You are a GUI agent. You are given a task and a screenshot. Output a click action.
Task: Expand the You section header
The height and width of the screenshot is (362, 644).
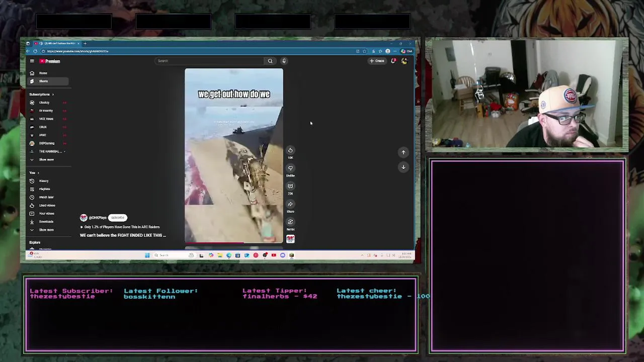click(x=34, y=173)
